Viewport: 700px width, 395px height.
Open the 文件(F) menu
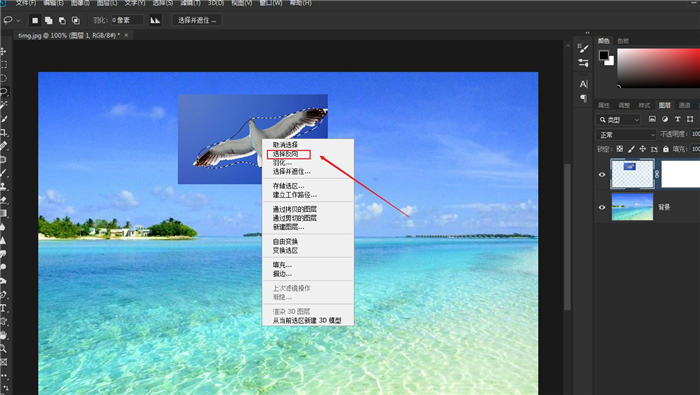pyautogui.click(x=26, y=3)
